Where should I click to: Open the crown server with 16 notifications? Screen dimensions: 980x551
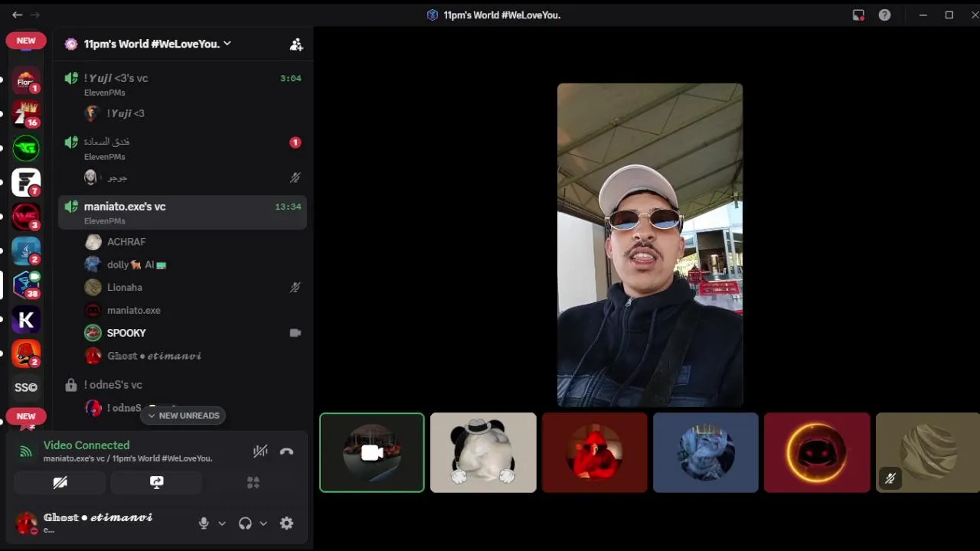(x=26, y=113)
